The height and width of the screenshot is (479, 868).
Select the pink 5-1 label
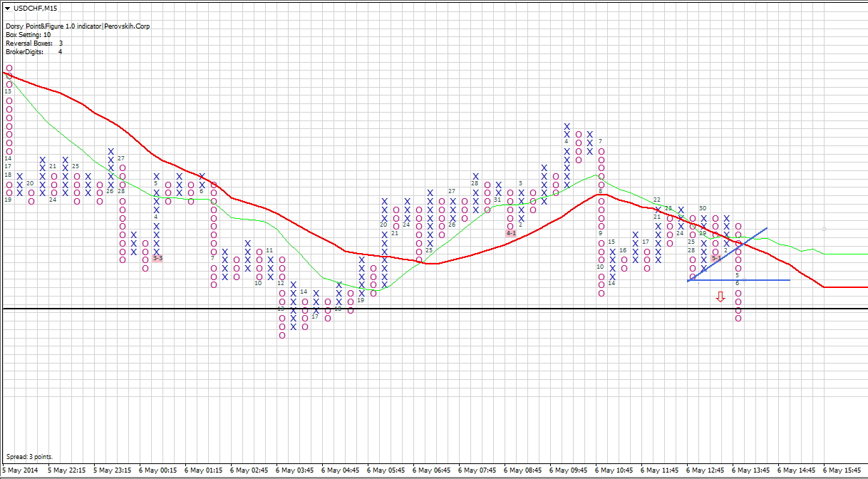(x=716, y=258)
